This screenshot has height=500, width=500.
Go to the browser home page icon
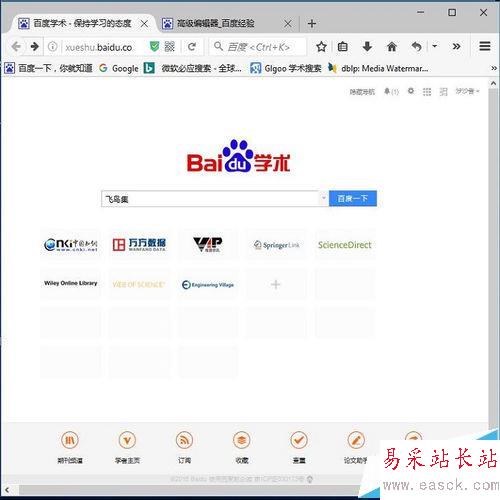(x=392, y=47)
